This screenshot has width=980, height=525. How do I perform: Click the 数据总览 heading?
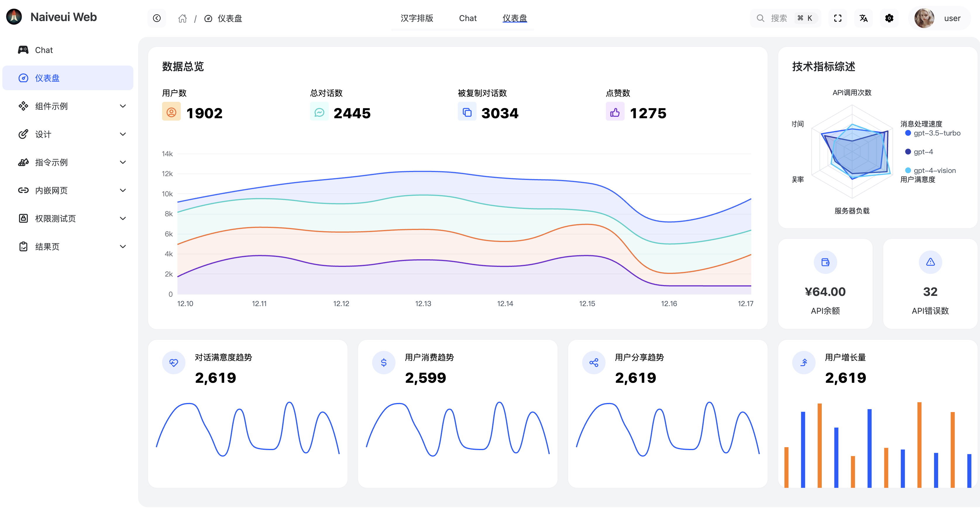click(183, 67)
